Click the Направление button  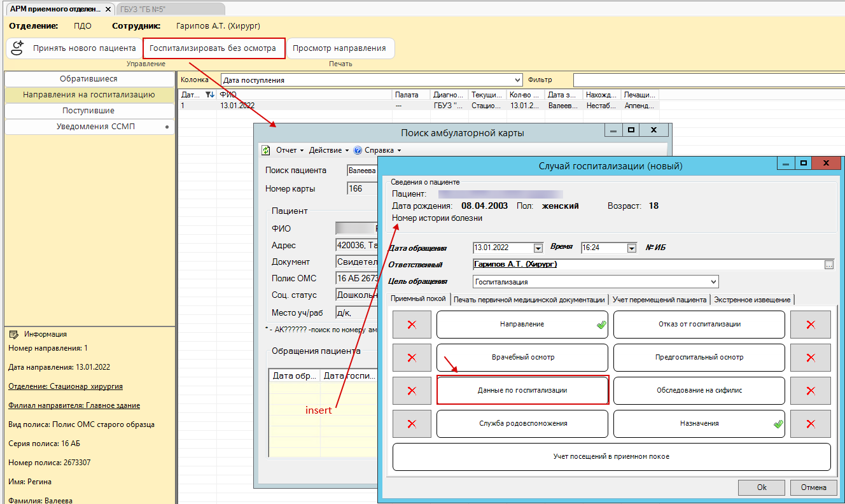point(522,325)
